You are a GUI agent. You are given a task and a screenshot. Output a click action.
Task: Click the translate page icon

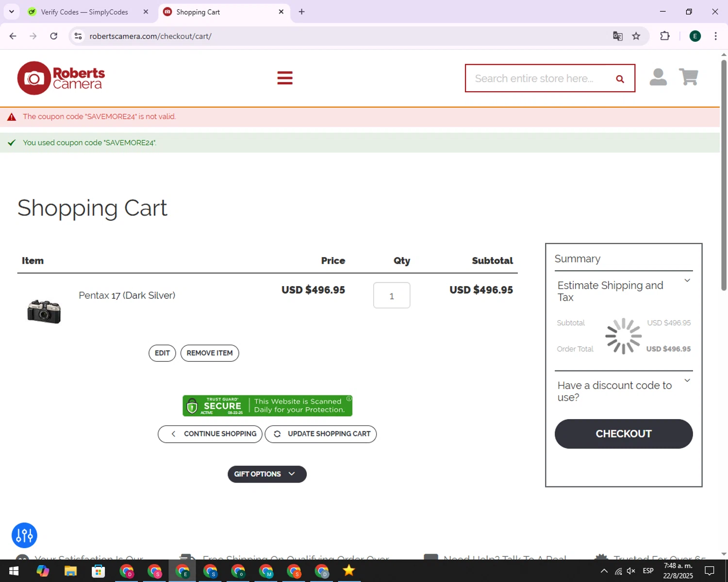click(x=617, y=36)
